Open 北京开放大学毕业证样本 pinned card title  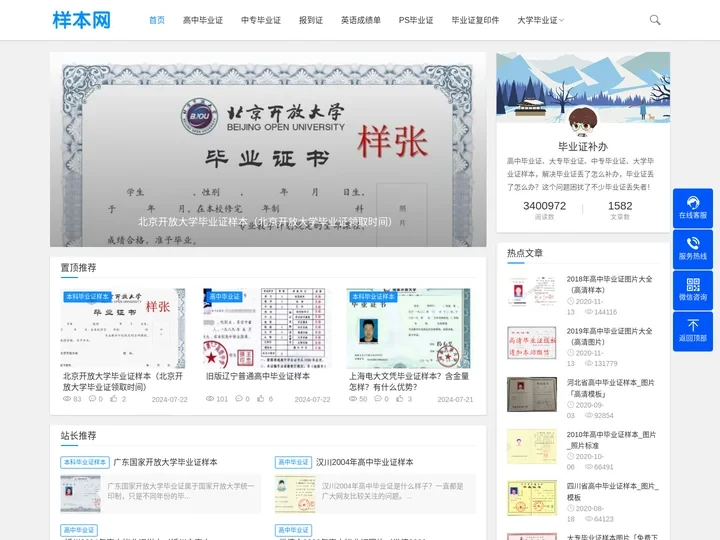[x=123, y=382]
